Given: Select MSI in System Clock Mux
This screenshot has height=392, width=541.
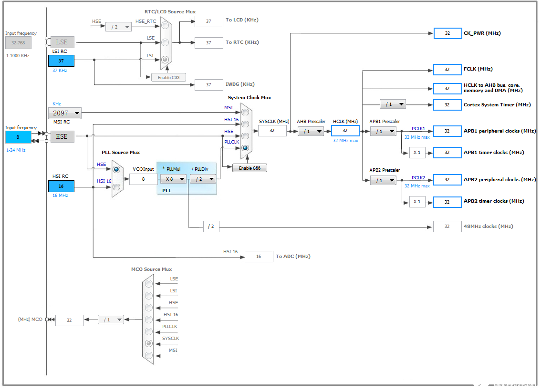Looking at the screenshot, I should tap(245, 113).
